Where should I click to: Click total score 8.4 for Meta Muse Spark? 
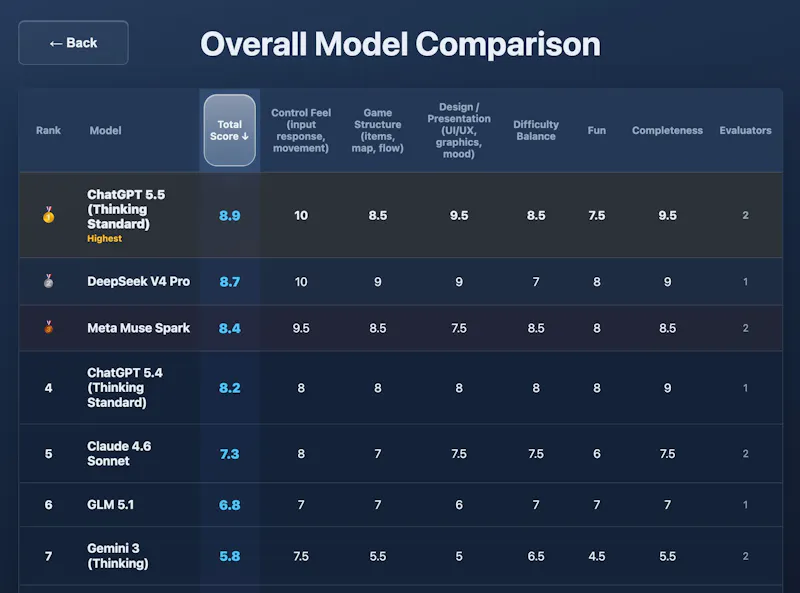click(230, 328)
